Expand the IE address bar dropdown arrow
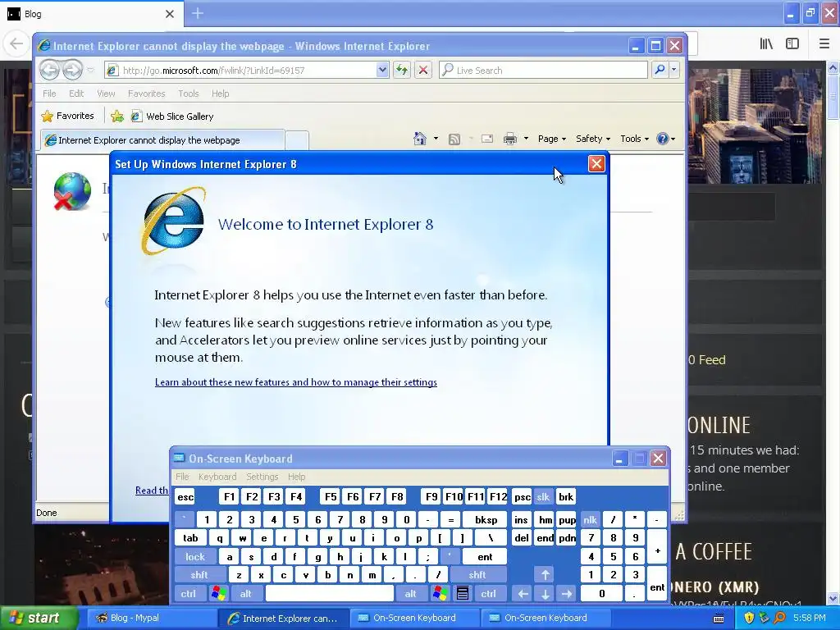 click(382, 70)
